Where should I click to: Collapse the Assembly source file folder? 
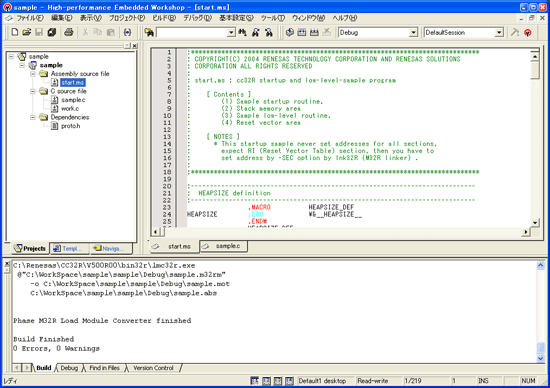pos(33,74)
